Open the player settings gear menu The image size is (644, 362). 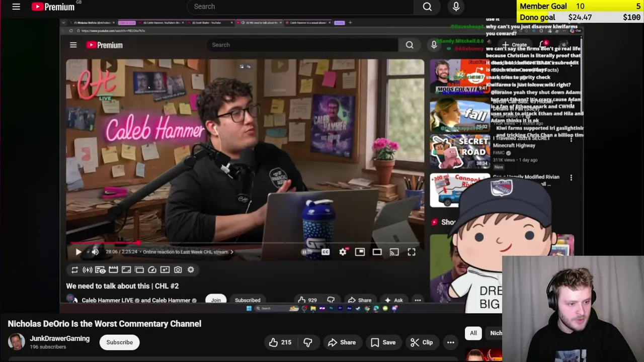pyautogui.click(x=343, y=252)
